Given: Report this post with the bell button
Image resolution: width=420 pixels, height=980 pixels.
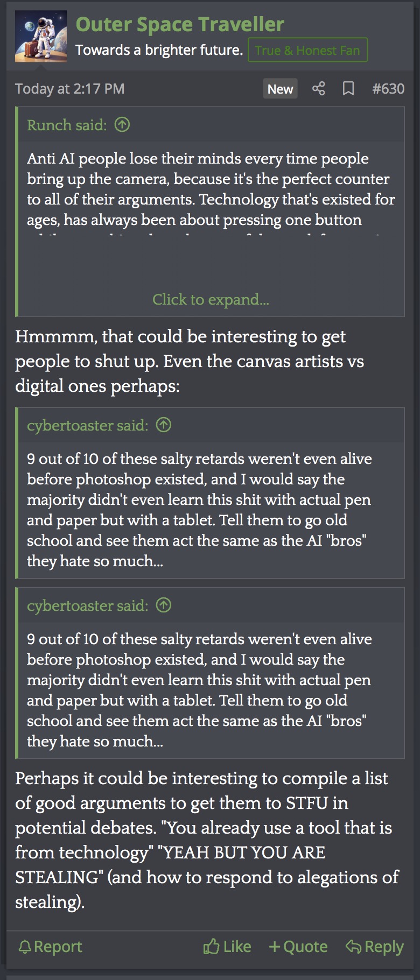Looking at the screenshot, I should pos(50,947).
